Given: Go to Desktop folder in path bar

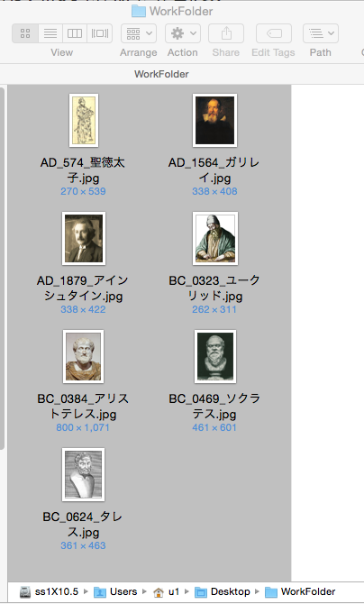Looking at the screenshot, I should point(223,591).
